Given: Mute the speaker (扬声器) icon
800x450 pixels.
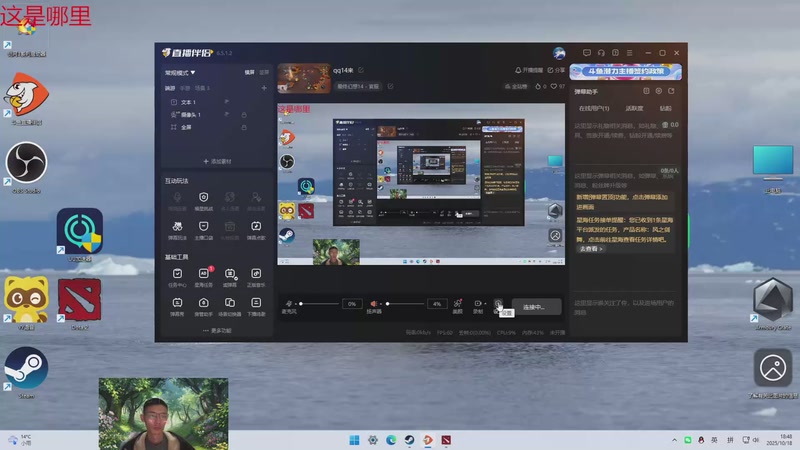Looking at the screenshot, I should click(x=374, y=304).
